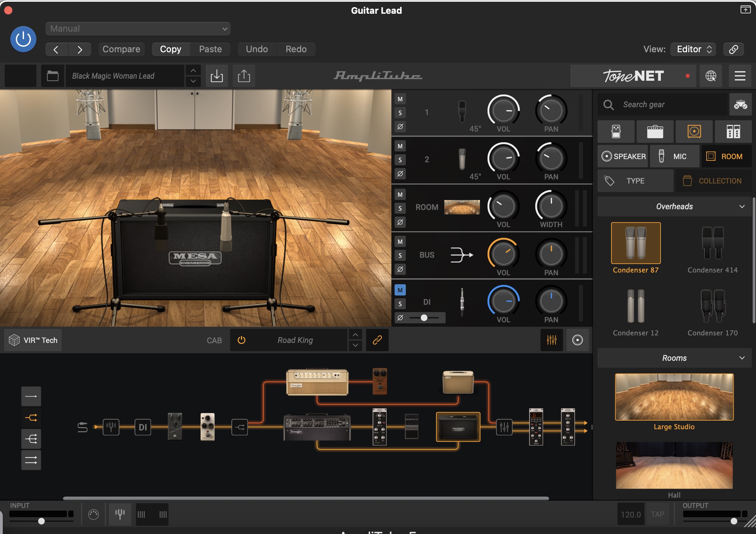Solo mic channel 2

(x=400, y=160)
